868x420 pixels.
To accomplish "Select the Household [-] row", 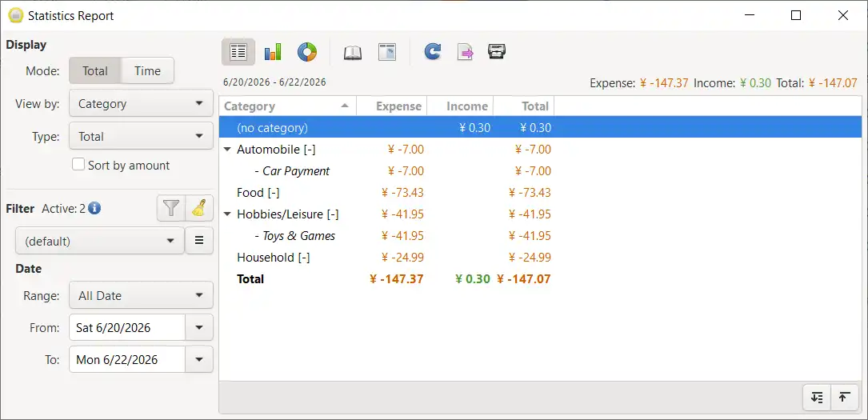I will pyautogui.click(x=540, y=258).
